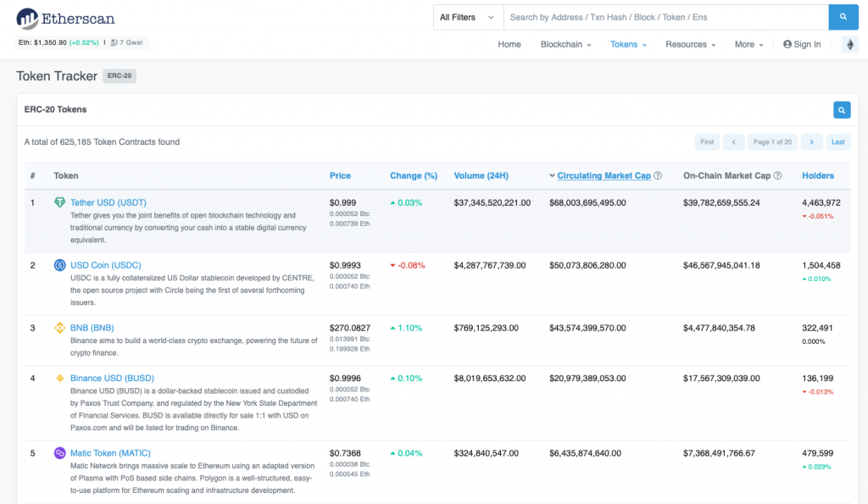Open the All Filters dropdown

pyautogui.click(x=468, y=17)
